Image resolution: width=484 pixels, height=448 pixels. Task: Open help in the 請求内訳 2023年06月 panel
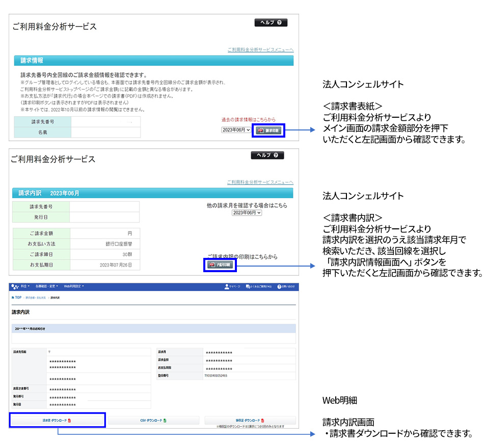[267, 155]
